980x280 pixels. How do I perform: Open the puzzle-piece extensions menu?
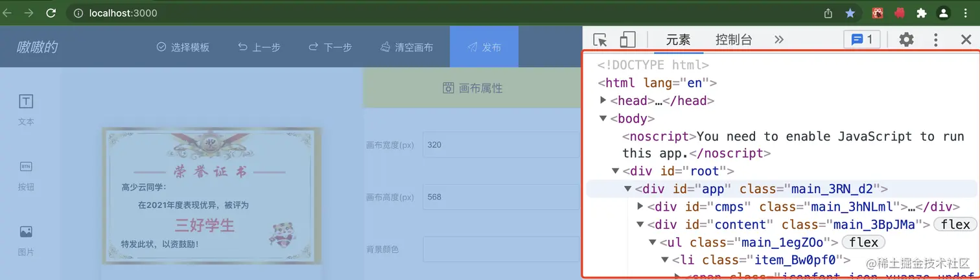921,13
